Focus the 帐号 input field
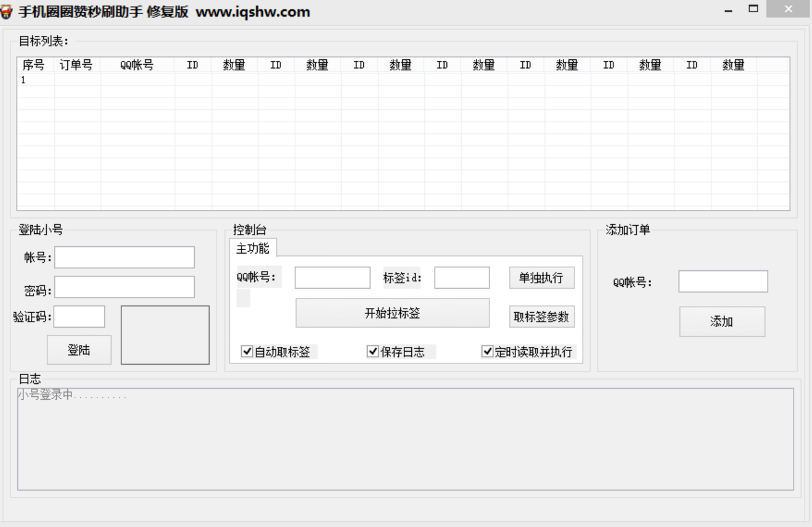 (124, 257)
